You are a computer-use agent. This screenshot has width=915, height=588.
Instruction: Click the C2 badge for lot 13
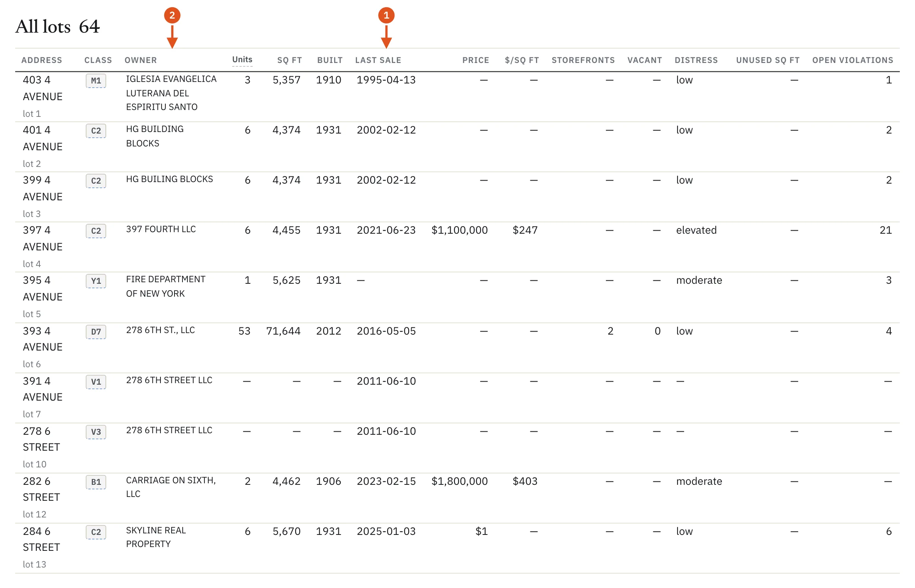tap(96, 532)
